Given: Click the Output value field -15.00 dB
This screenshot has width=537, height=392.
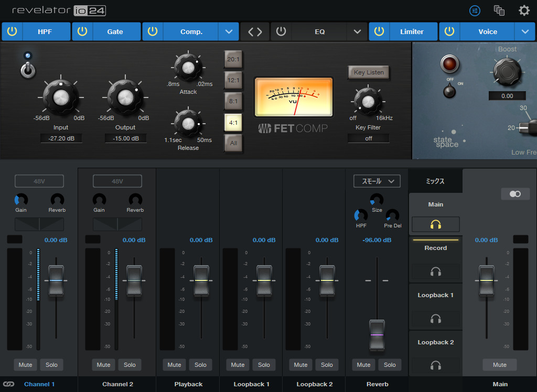Looking at the screenshot, I should [x=126, y=138].
